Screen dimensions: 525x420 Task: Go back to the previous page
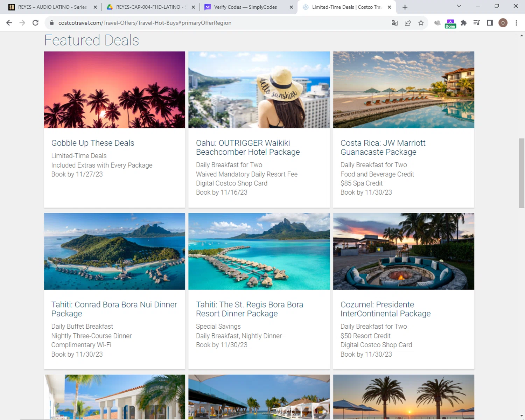coord(9,23)
